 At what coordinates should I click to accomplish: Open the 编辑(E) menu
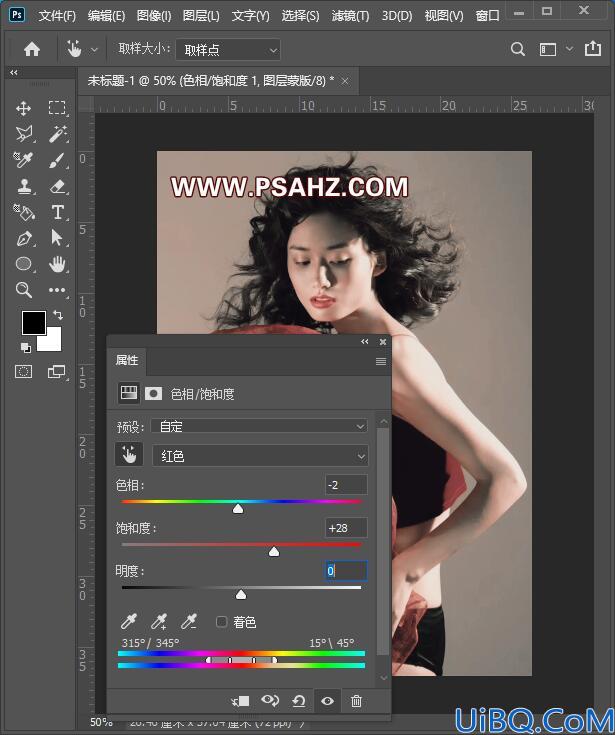(x=106, y=16)
